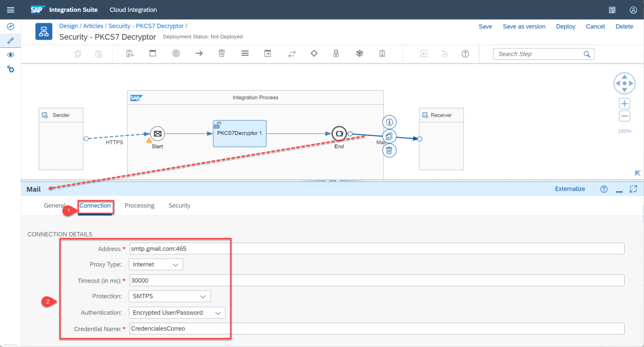This screenshot has width=644, height=347.
Task: Click the collapse arrow at canvas corner
Action: pos(638,173)
